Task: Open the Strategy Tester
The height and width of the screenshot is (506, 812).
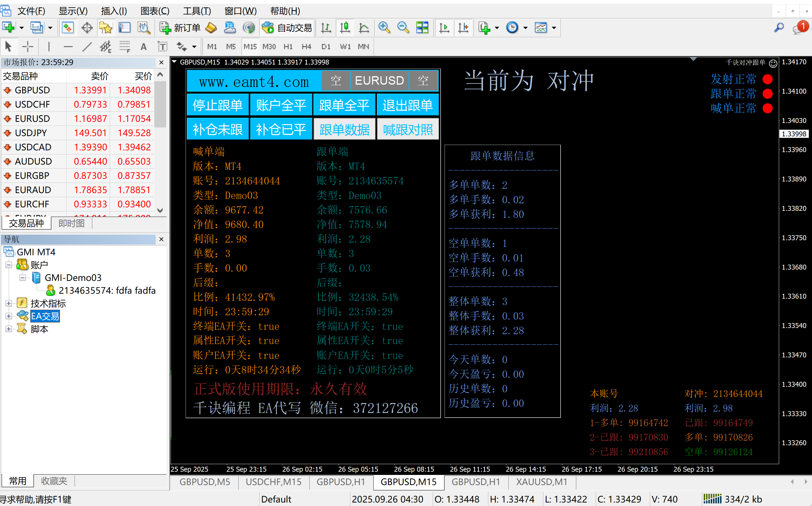Action: [x=144, y=28]
